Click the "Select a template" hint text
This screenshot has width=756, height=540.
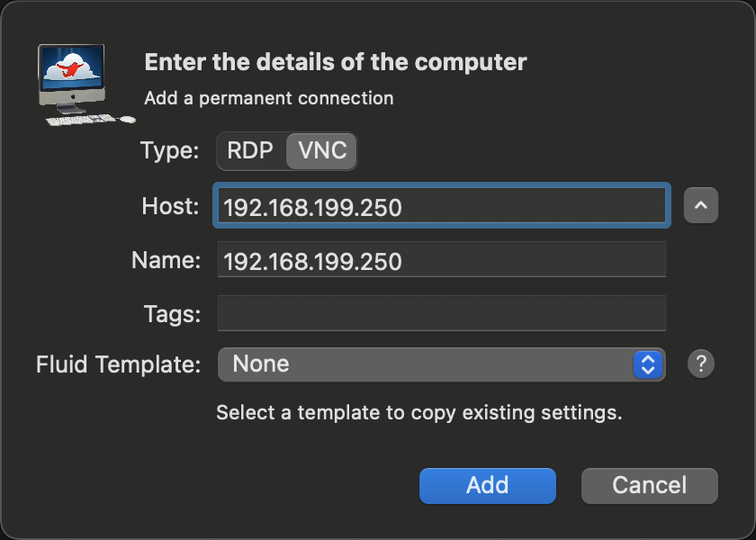click(419, 414)
